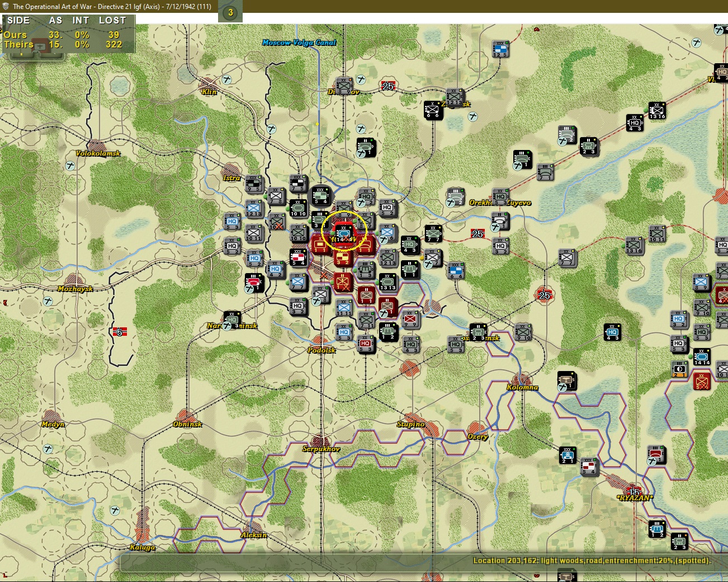The height and width of the screenshot is (582, 728).
Task: Click the Serpukhov city label
Action: pos(321,449)
